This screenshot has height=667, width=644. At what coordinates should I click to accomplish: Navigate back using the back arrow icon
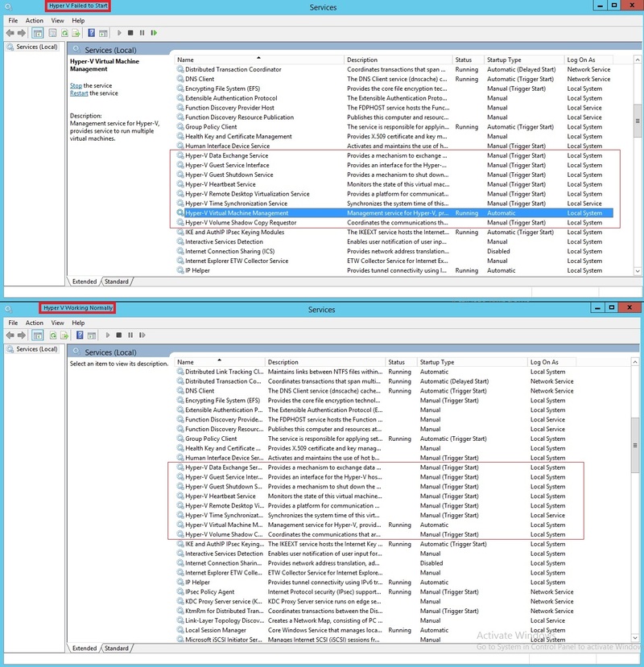(10, 32)
